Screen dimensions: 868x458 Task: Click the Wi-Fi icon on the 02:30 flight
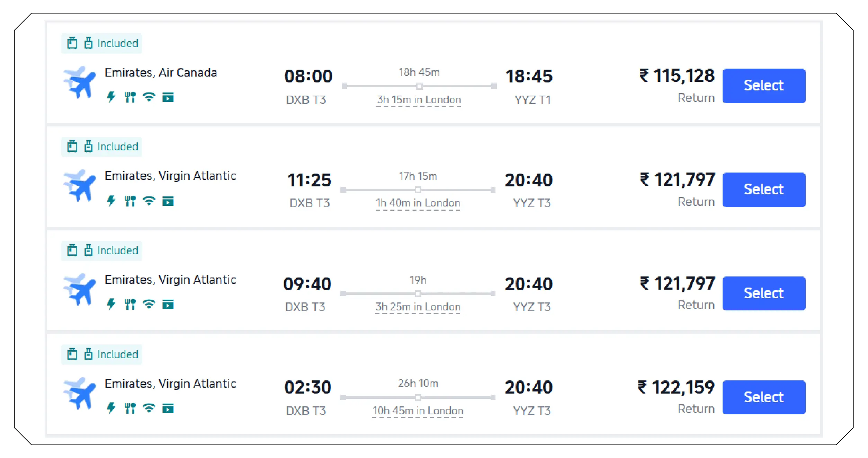pos(149,408)
